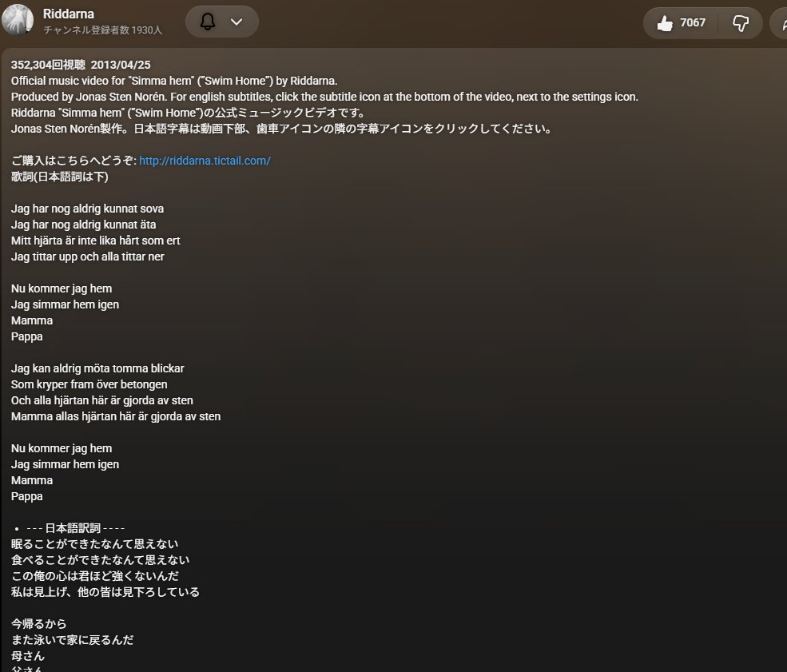Click the text 'ご購入はこちらへどうぞ:'
Screen dimensions: 787x672
(x=74, y=161)
